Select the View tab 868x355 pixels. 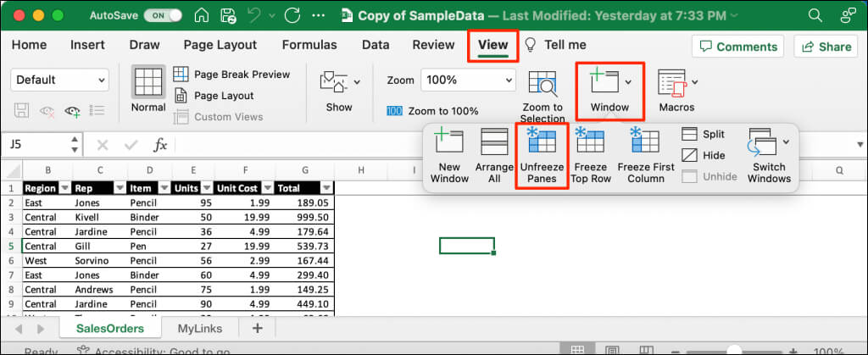coord(492,45)
